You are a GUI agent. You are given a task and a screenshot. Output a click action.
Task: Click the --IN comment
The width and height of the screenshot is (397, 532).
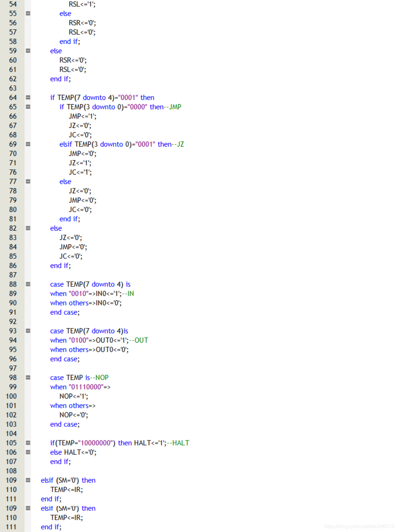(x=128, y=294)
